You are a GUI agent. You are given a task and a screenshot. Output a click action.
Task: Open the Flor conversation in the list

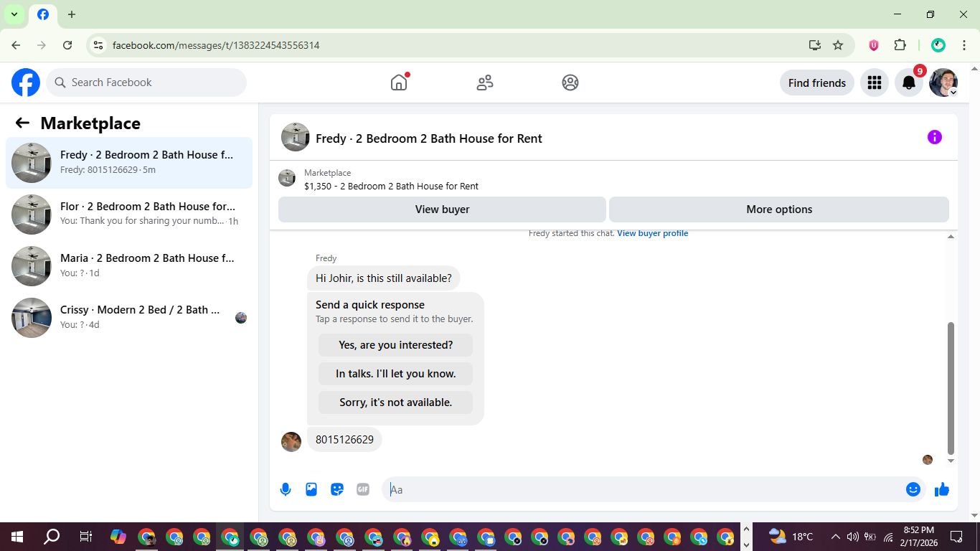point(129,215)
